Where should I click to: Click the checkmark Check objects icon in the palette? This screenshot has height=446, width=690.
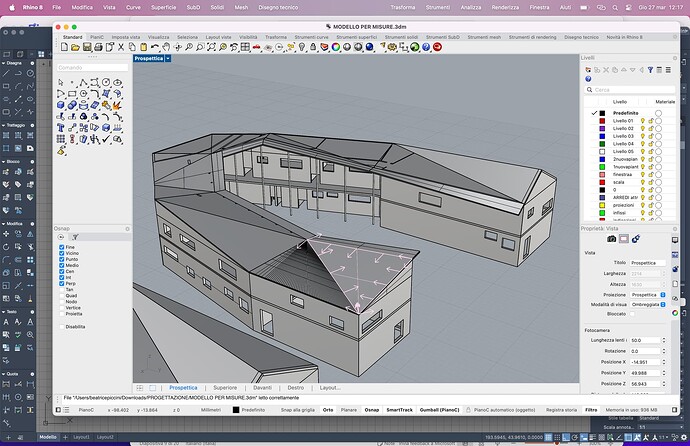coord(106,139)
